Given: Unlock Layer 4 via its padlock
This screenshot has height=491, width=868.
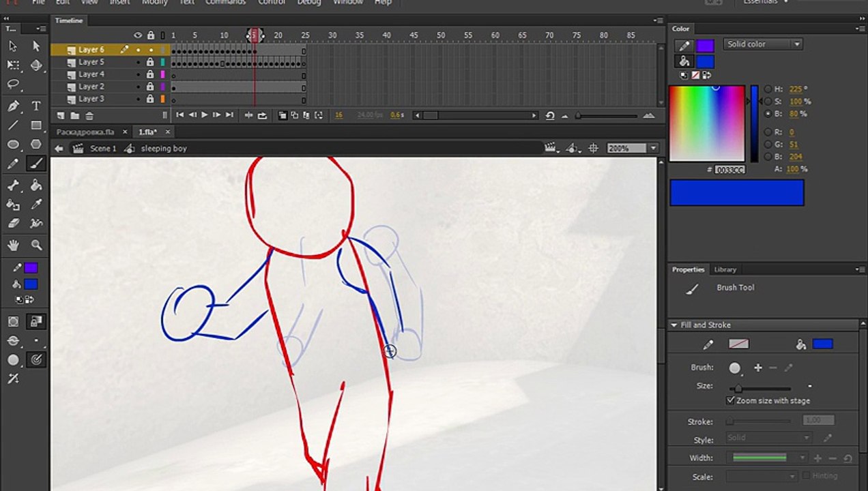Looking at the screenshot, I should [150, 74].
